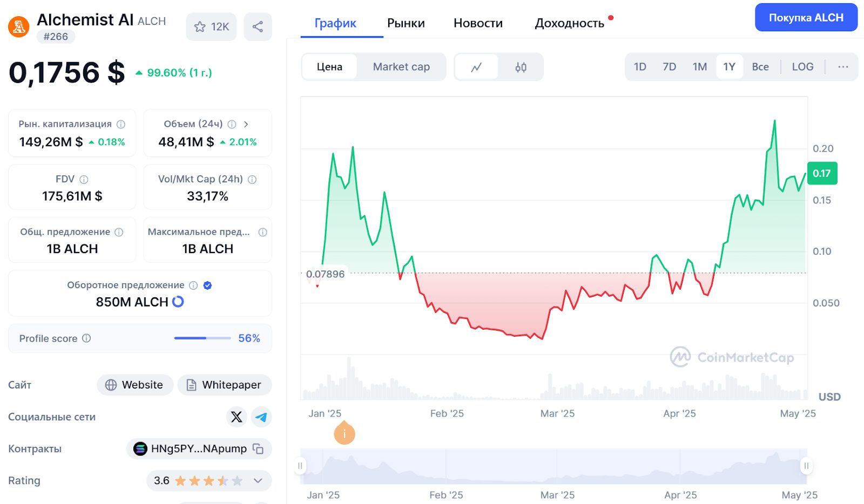Image resolution: width=864 pixels, height=504 pixels.
Task: Show info for Оборотное предложение
Action: 193,285
